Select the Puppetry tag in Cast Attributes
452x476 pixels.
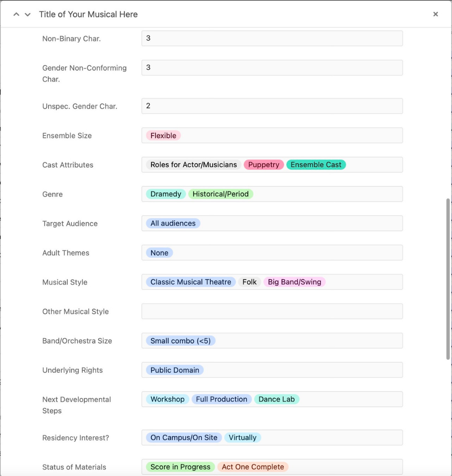click(x=263, y=165)
